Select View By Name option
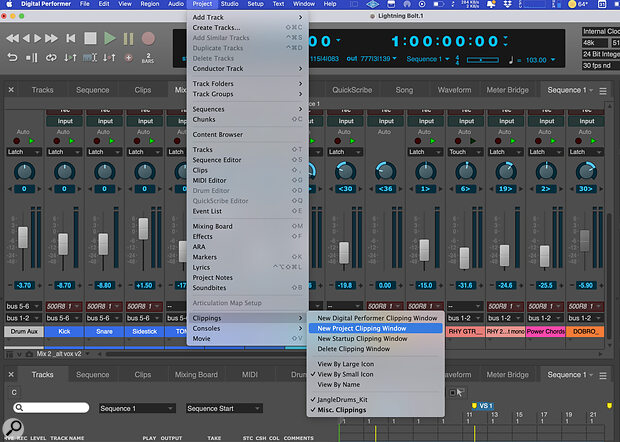Image resolution: width=620 pixels, height=442 pixels. coord(374,384)
